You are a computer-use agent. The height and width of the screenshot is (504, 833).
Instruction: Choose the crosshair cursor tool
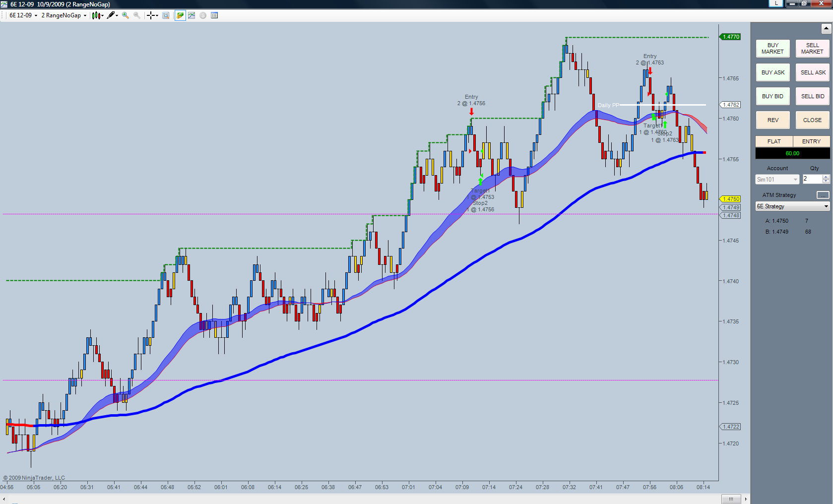click(x=150, y=15)
